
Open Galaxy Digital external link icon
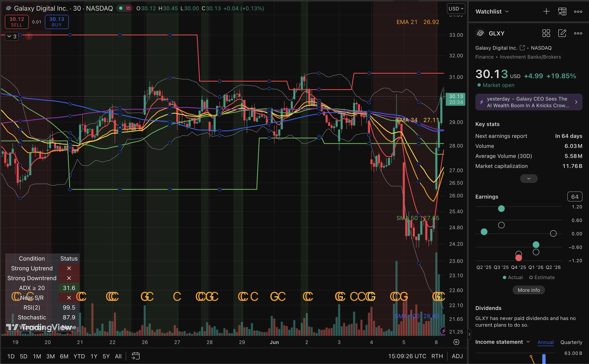tap(522, 48)
